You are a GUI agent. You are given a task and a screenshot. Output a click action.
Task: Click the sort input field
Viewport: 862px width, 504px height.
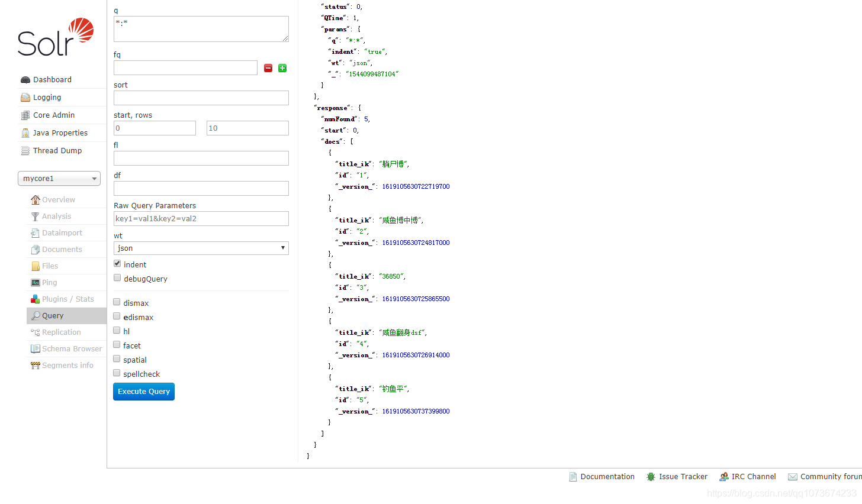pos(201,98)
